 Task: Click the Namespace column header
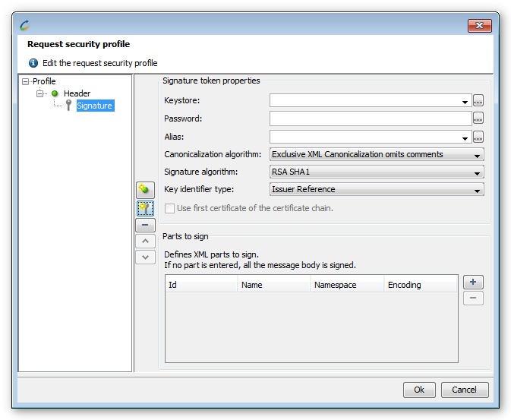[x=347, y=285]
